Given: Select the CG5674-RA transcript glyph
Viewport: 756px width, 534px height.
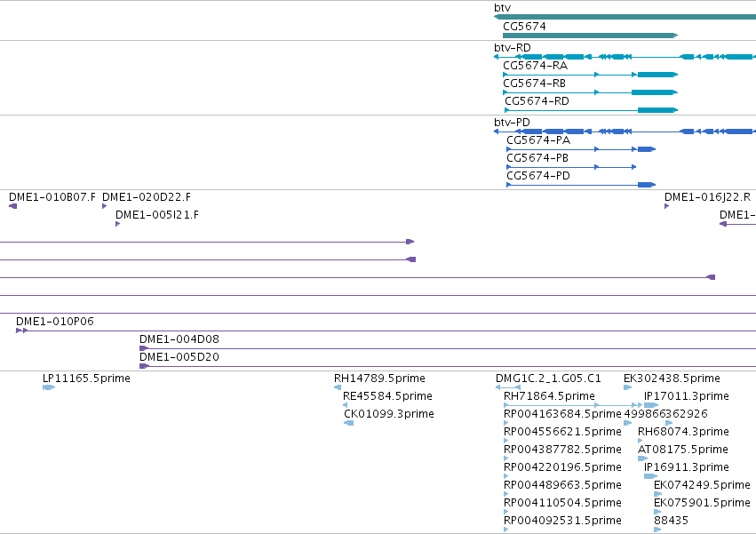Looking at the screenshot, I should [x=591, y=75].
